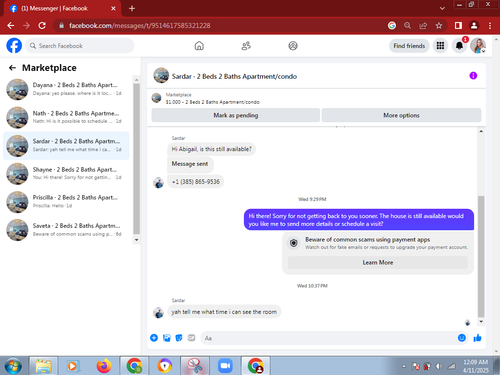This screenshot has height=375, width=500.
Task: Open the account profile picture menu
Action: coord(478,46)
